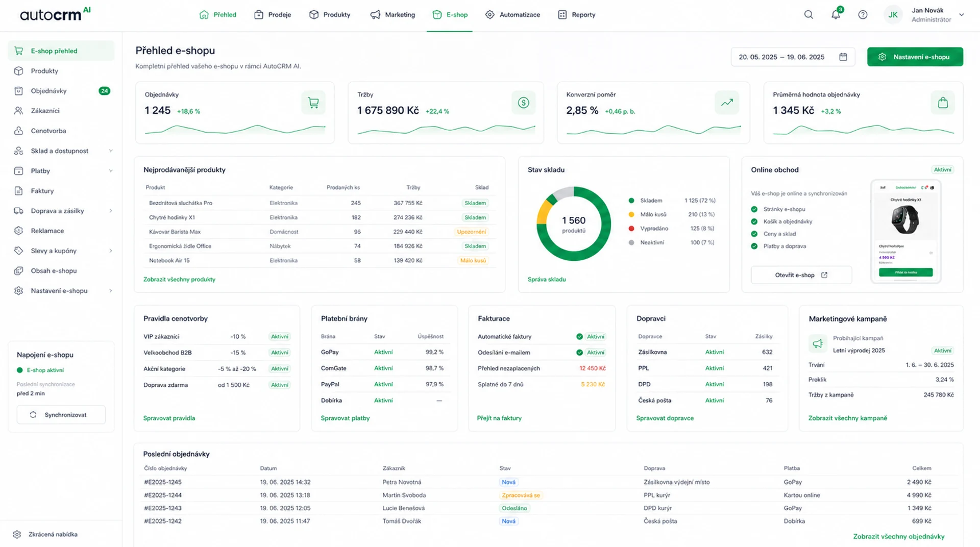
Task: Click the megaphone icon in Marketingové kampaně
Action: pyautogui.click(x=818, y=344)
